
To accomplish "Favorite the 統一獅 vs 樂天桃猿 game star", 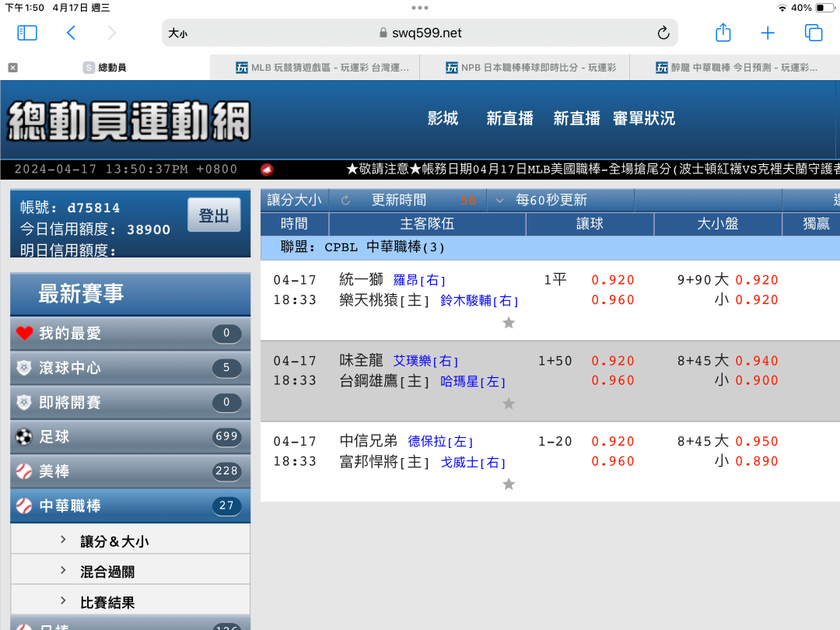I will pyautogui.click(x=509, y=323).
